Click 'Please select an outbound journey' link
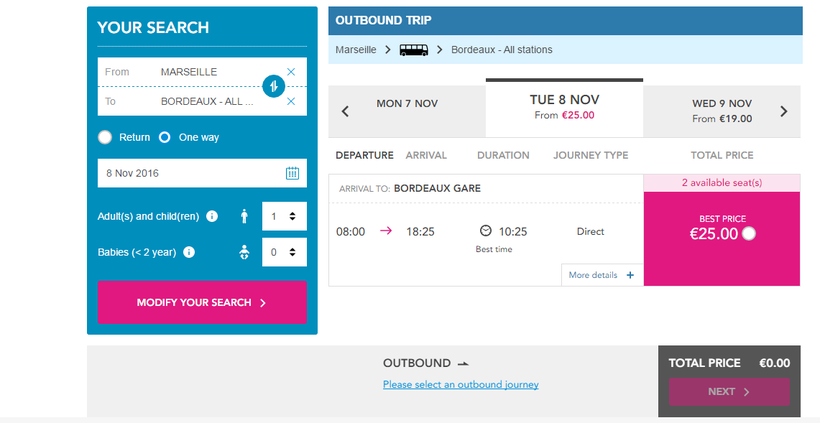The height and width of the screenshot is (423, 820). pyautogui.click(x=461, y=384)
